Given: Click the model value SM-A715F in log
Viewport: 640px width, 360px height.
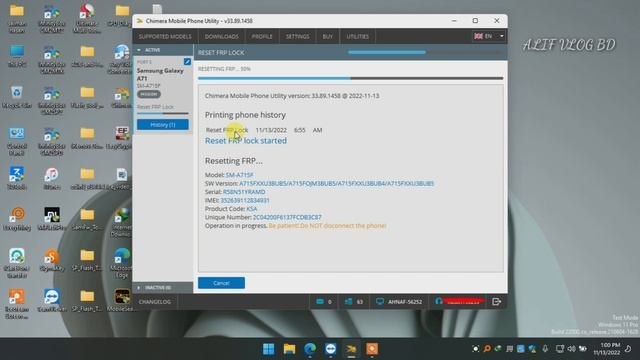Looking at the screenshot, I should 240,175.
